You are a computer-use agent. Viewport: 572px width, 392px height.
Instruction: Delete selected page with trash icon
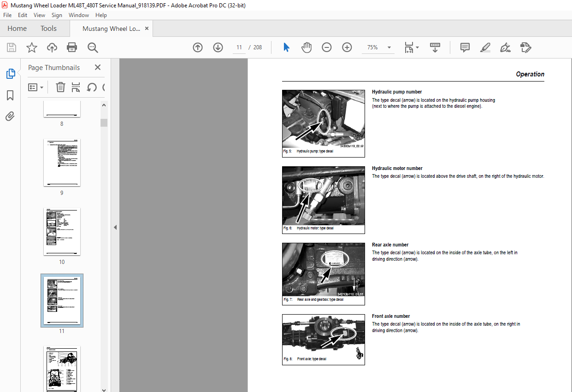click(60, 87)
